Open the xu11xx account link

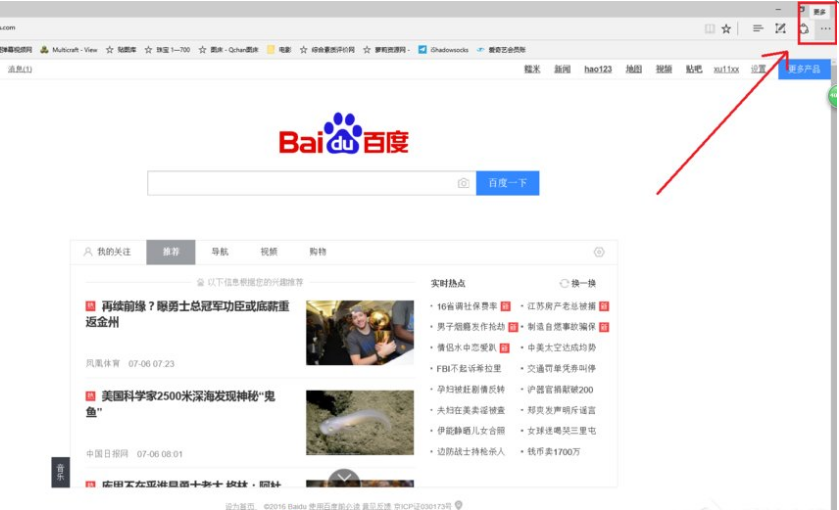726,69
